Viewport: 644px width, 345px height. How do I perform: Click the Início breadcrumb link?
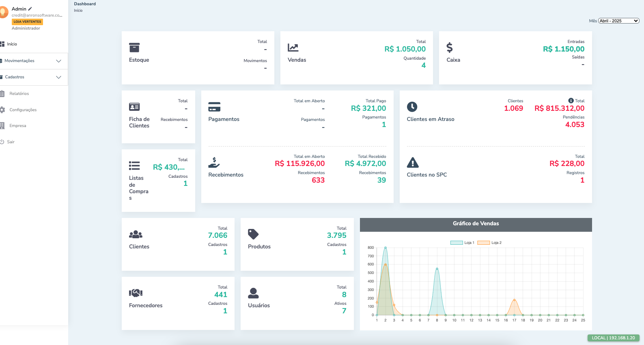pyautogui.click(x=78, y=11)
